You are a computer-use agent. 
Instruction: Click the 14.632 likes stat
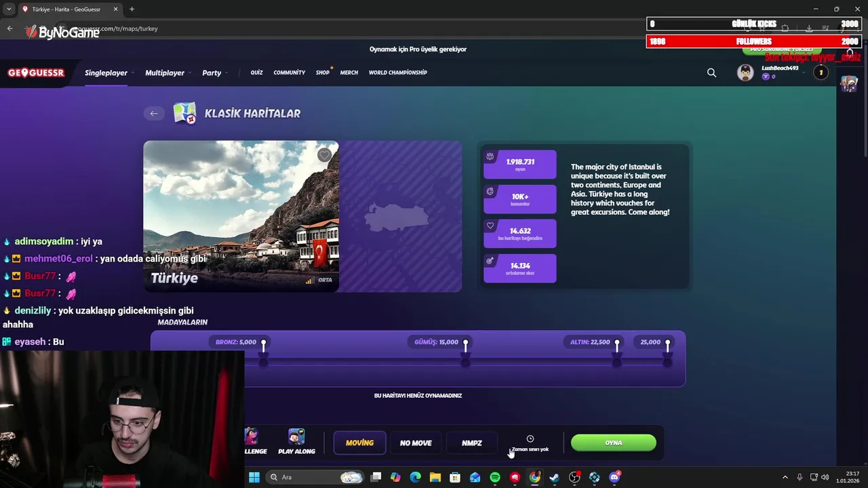pyautogui.click(x=520, y=234)
